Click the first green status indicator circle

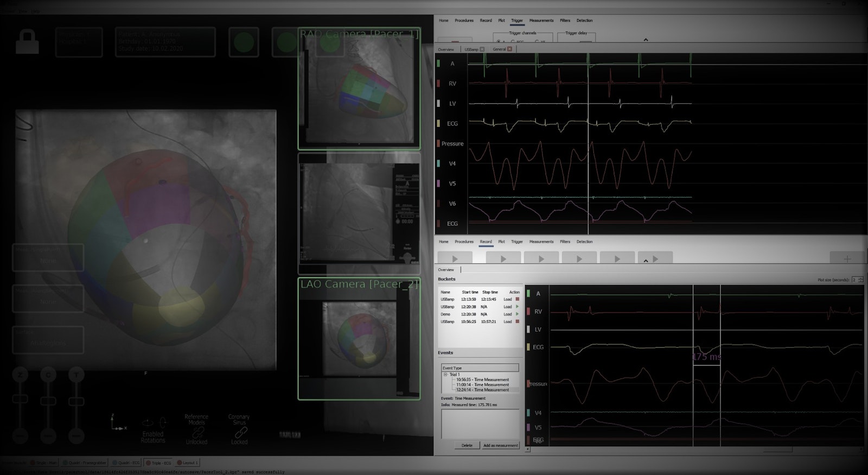244,42
